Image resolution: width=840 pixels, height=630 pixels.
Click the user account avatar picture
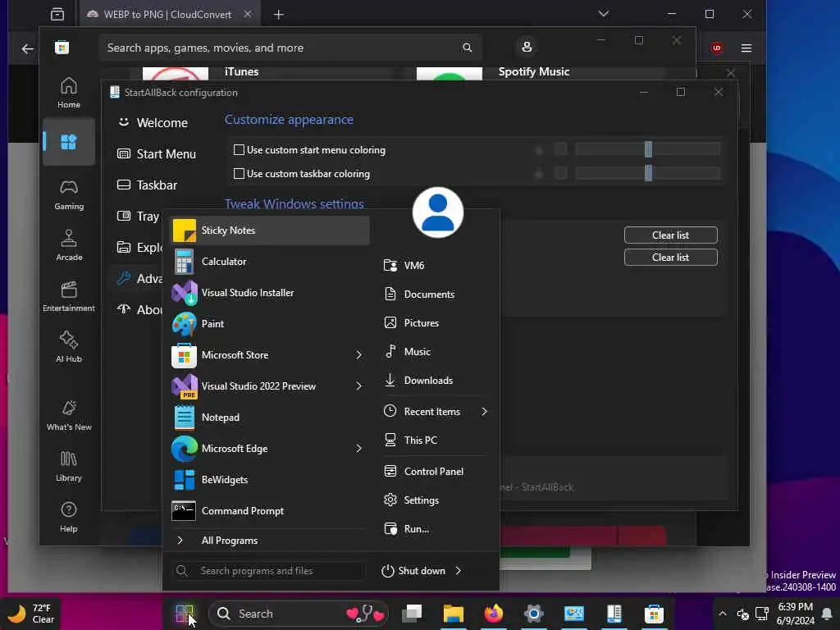point(438,212)
